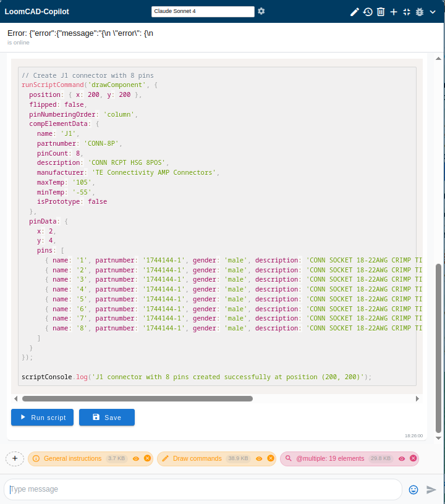
Task: Toggle eye icon on @multiple: 19 elements chip
Action: (402, 458)
